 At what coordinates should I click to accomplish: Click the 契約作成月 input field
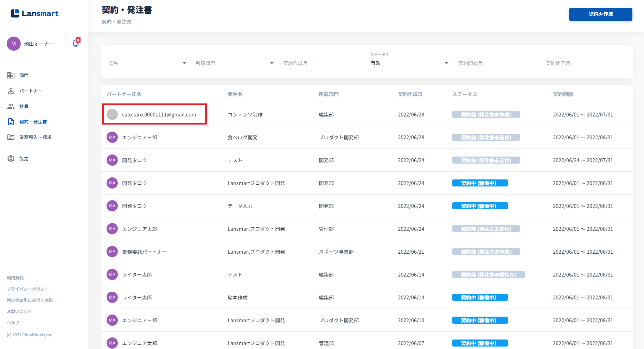click(x=323, y=63)
